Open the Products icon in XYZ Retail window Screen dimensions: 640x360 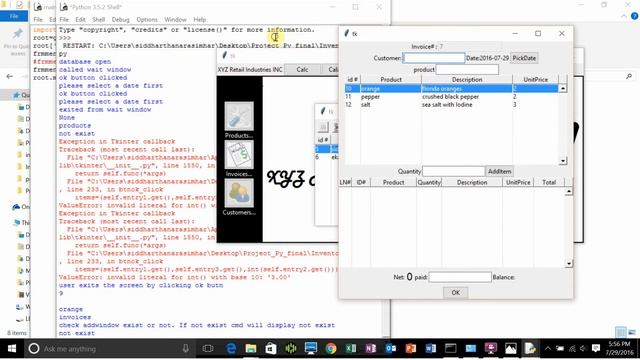point(239,116)
